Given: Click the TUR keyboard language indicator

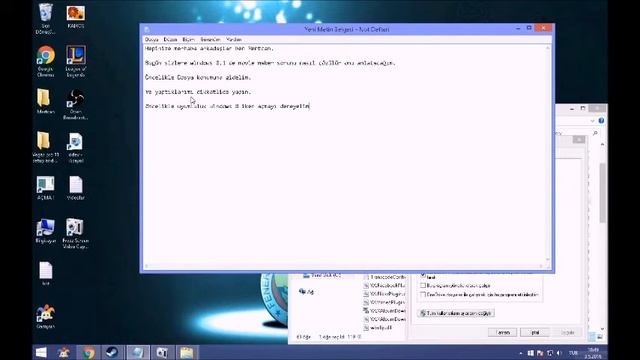Looking at the screenshot, I should [x=573, y=353].
